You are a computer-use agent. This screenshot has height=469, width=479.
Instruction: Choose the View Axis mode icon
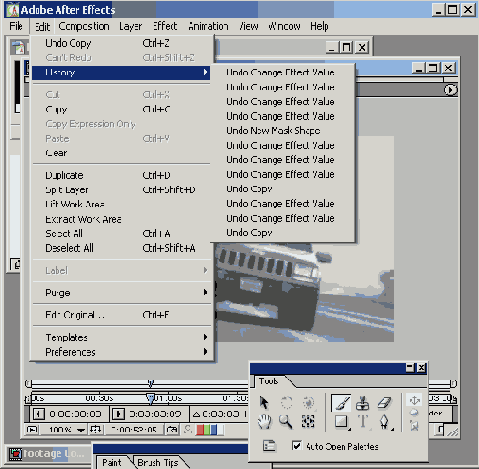(414, 426)
